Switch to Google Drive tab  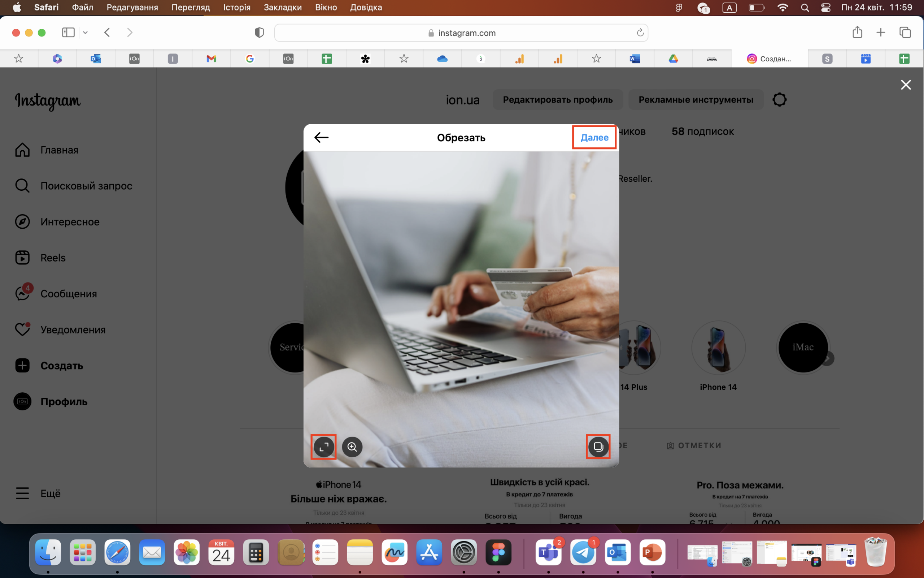point(673,59)
